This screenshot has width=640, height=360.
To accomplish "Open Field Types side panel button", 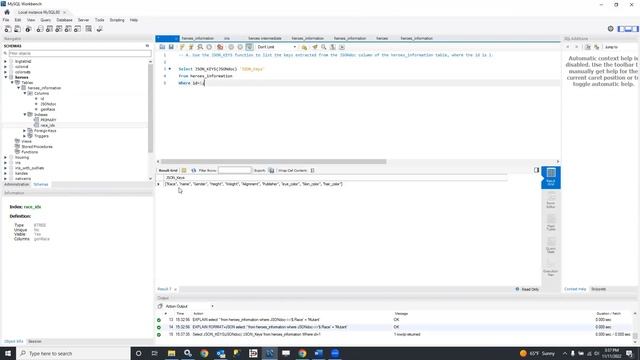I will pos(551,222).
